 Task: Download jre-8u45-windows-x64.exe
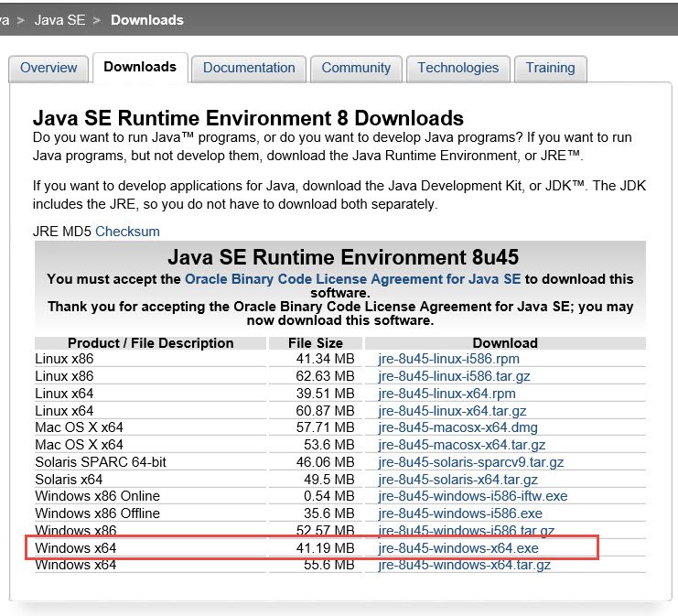coord(458,548)
